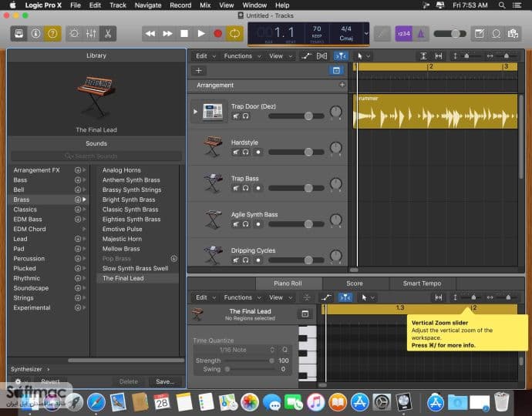
Task: Switch to the Piano Roll tab
Action: [x=288, y=283]
